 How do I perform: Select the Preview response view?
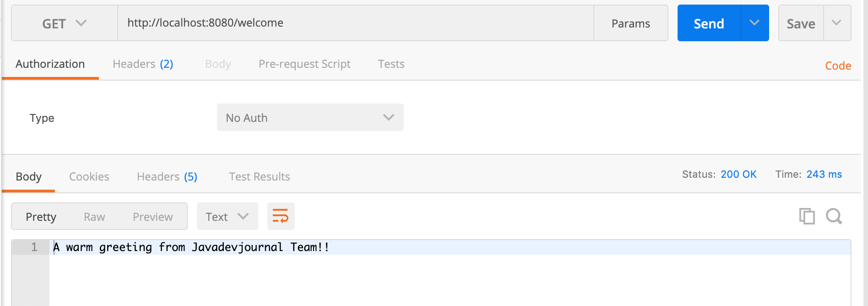pos(153,217)
